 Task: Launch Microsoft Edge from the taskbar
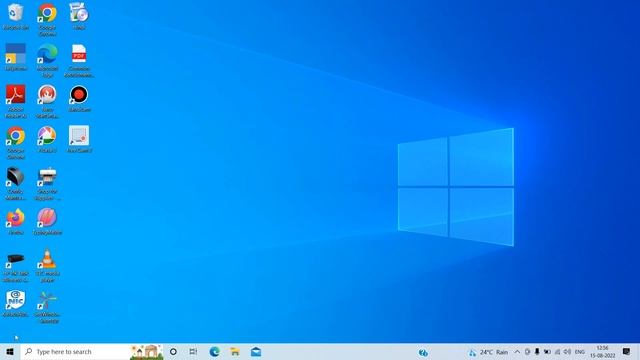point(214,351)
